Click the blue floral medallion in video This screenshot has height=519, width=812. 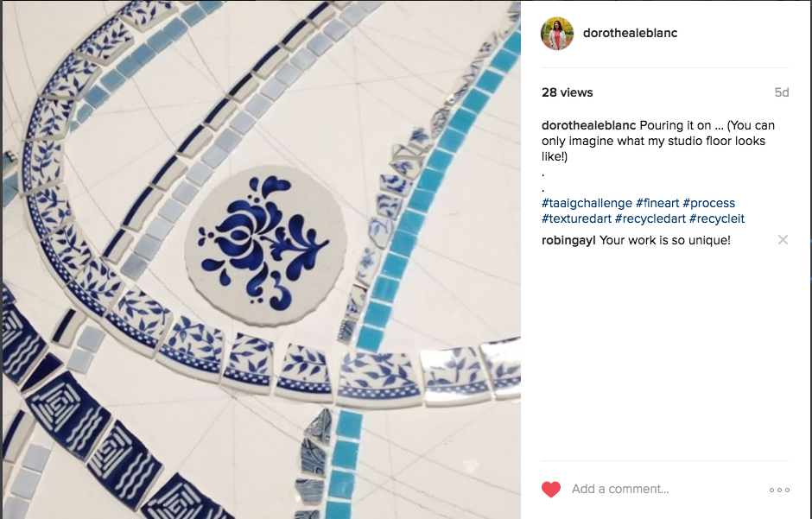(x=265, y=246)
